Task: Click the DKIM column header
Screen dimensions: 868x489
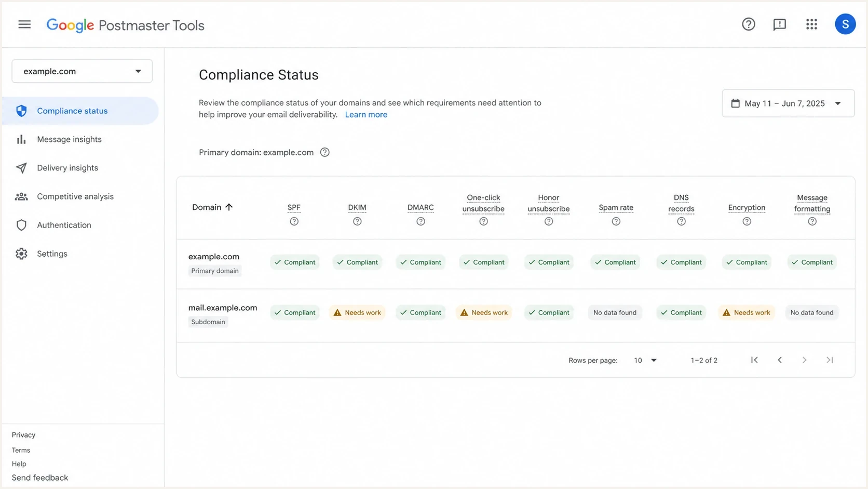Action: (357, 207)
